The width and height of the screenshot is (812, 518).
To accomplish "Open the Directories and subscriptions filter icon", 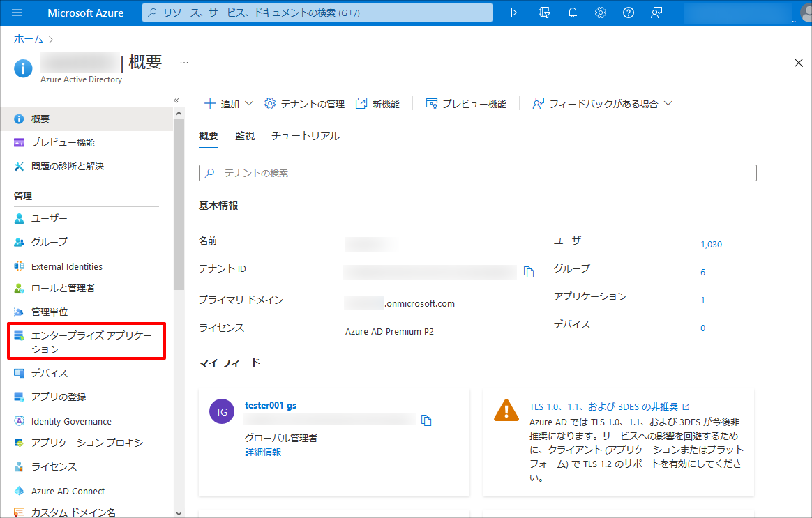I will [545, 13].
